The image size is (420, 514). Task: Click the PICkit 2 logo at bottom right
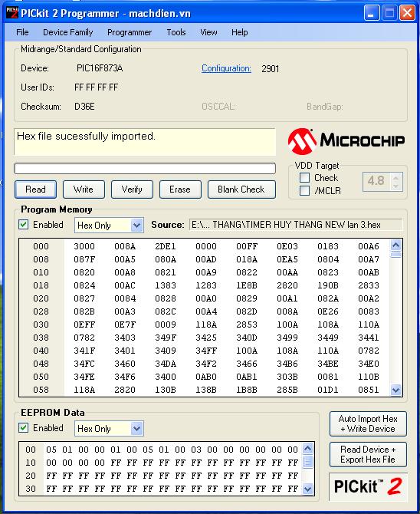(x=368, y=487)
